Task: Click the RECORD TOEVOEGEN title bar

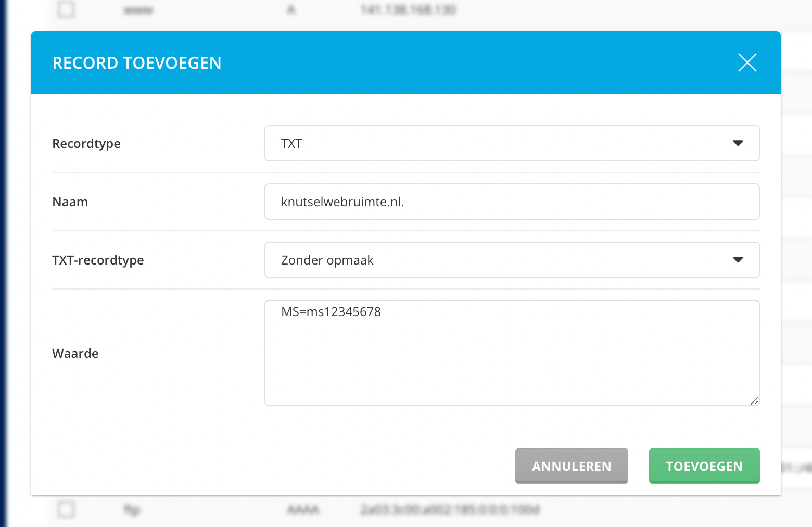Action: point(136,62)
